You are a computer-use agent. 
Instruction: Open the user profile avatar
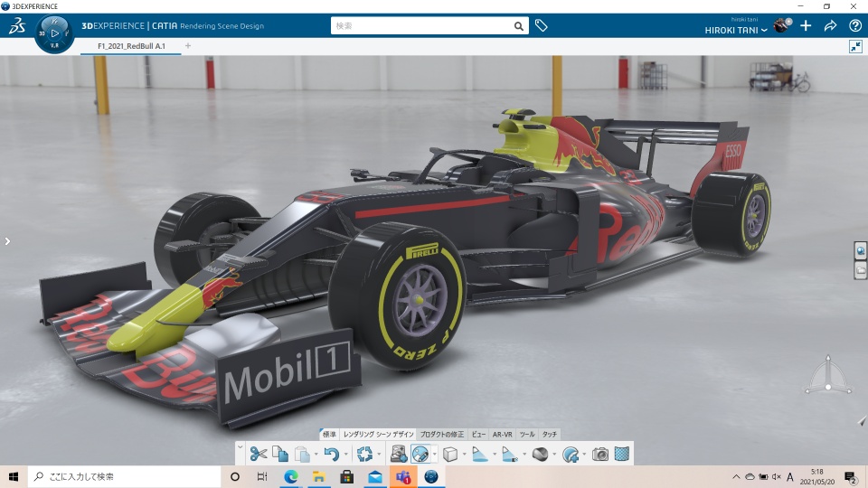[782, 25]
